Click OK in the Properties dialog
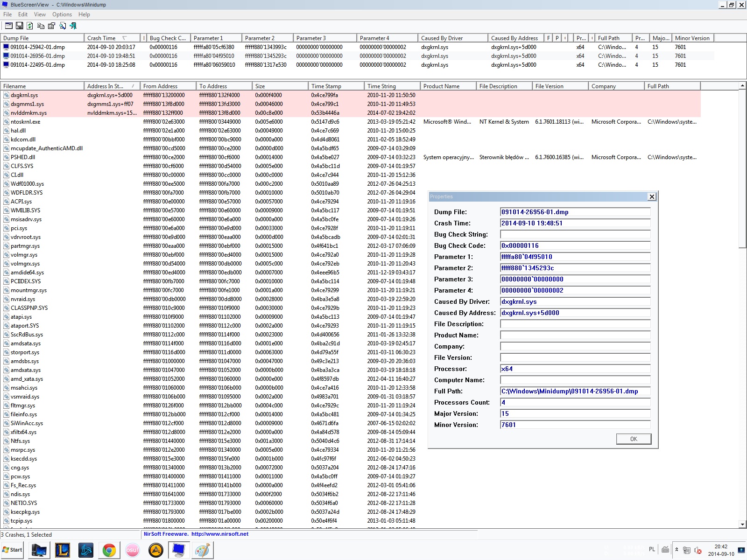This screenshot has width=747, height=560. tap(634, 439)
